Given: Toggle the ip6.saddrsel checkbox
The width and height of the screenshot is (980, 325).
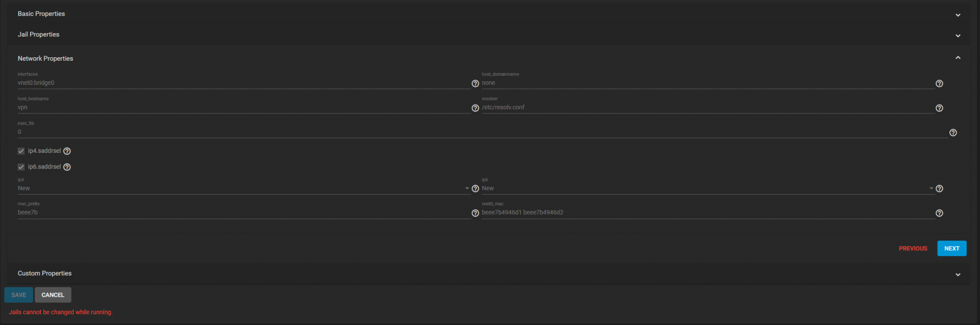Looking at the screenshot, I should (21, 167).
